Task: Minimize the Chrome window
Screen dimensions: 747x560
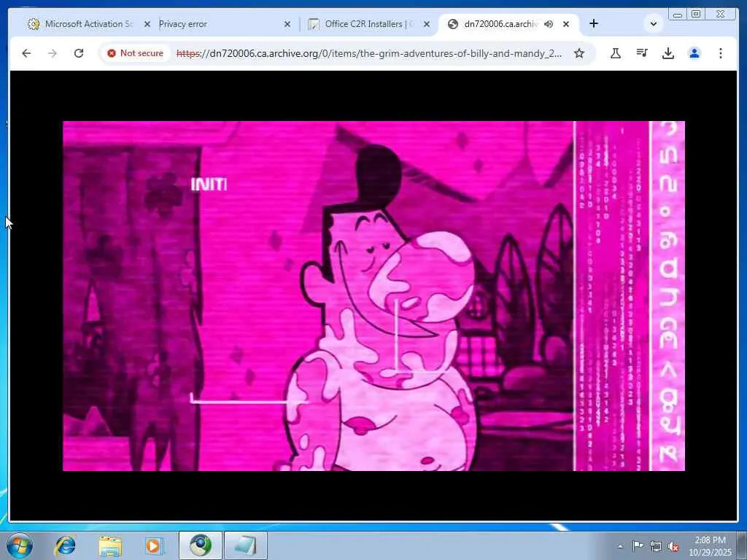Action: coord(678,15)
